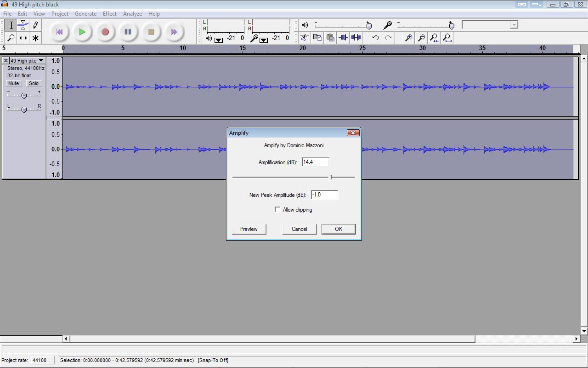The width and height of the screenshot is (588, 368).
Task: Click the Redo arrow icon
Action: [x=388, y=38]
